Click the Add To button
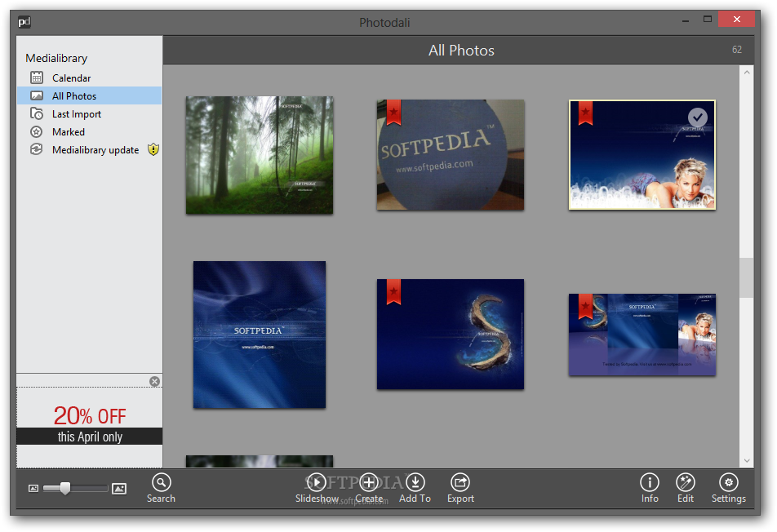The height and width of the screenshot is (532, 777). coord(415,489)
